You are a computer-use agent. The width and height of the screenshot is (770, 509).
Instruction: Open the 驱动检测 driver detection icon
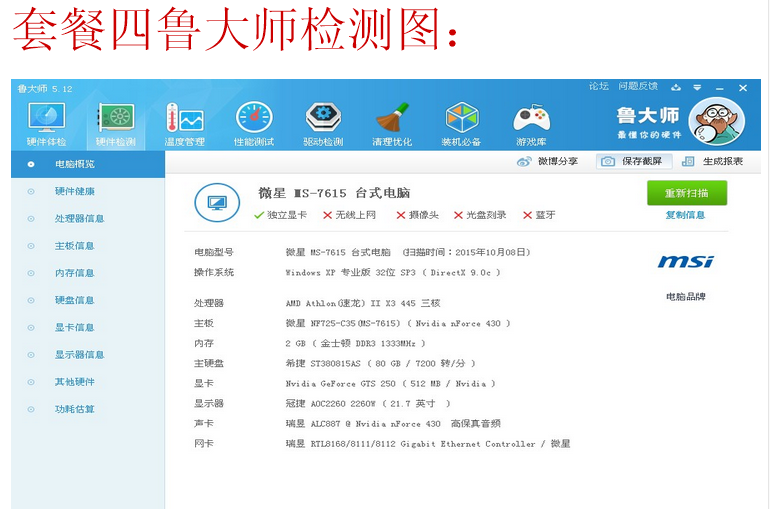323,125
